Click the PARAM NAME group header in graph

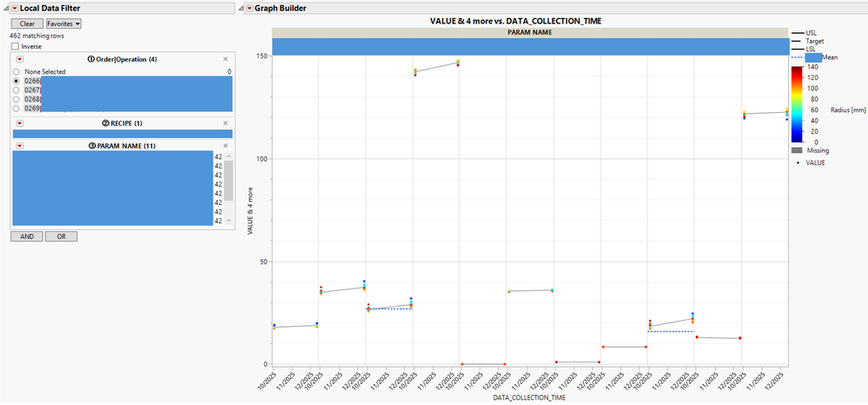[x=530, y=33]
